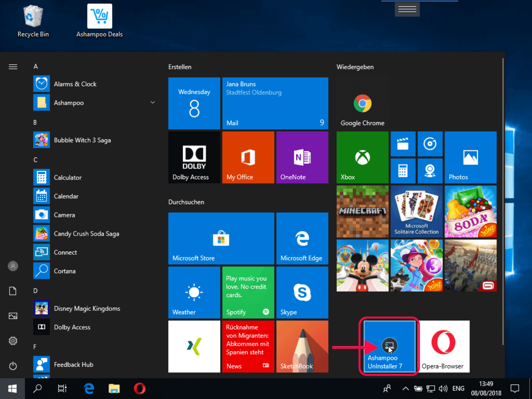Open File Explorer from the taskbar
This screenshot has width=532, height=399.
[x=114, y=389]
